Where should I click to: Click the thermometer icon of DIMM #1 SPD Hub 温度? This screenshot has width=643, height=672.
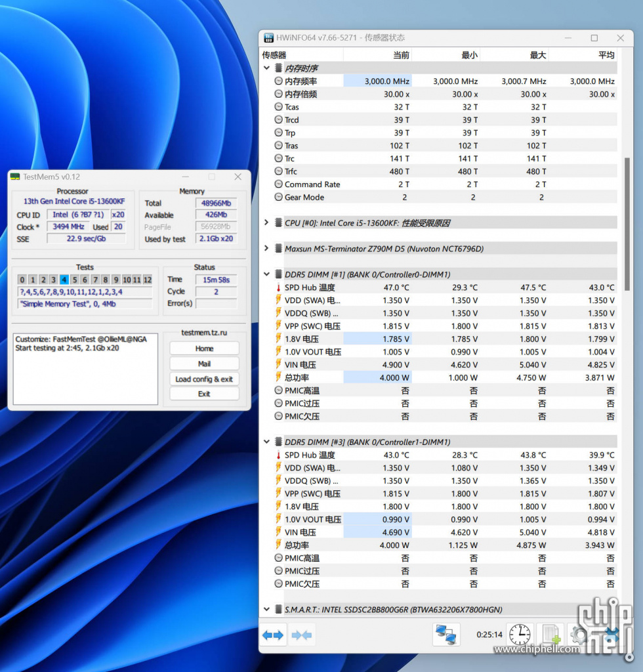tap(278, 287)
